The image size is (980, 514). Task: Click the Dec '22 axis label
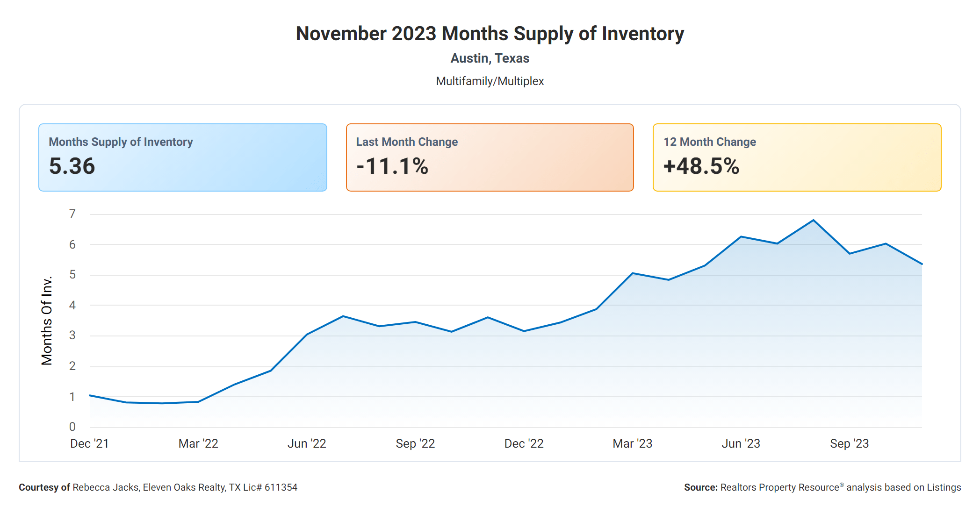pos(524,443)
